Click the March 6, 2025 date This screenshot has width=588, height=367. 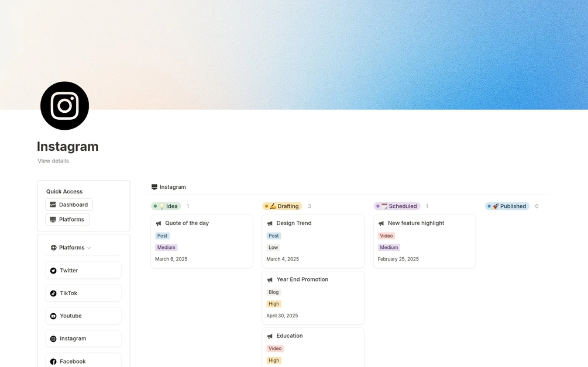tap(171, 259)
